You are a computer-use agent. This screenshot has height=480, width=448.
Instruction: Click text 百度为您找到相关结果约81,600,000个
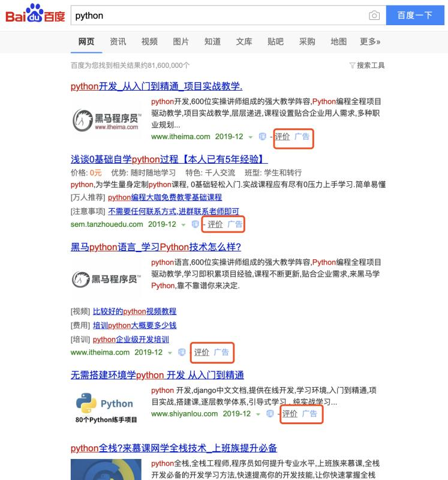(130, 65)
